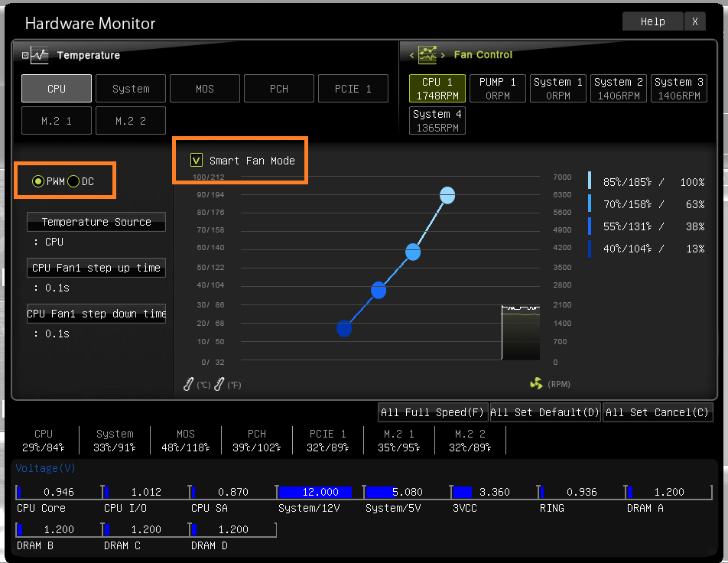
Task: Click the System/12V 12.000 voltage bar
Action: pos(320,492)
